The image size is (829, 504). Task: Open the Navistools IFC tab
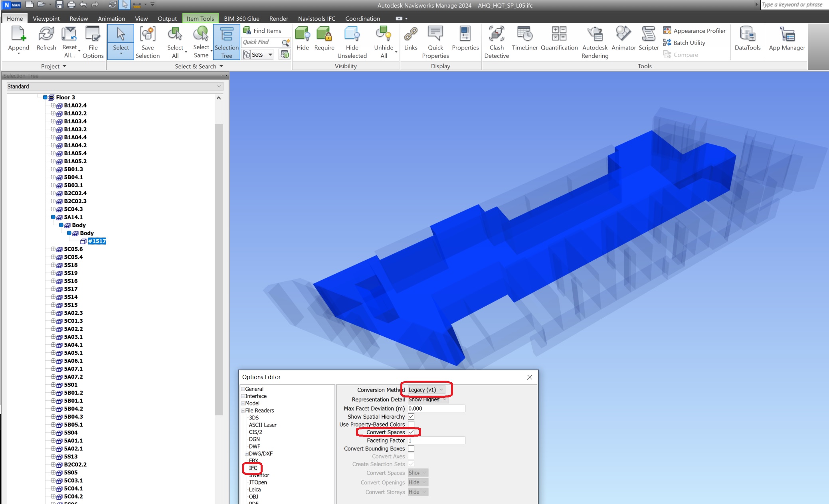317,18
